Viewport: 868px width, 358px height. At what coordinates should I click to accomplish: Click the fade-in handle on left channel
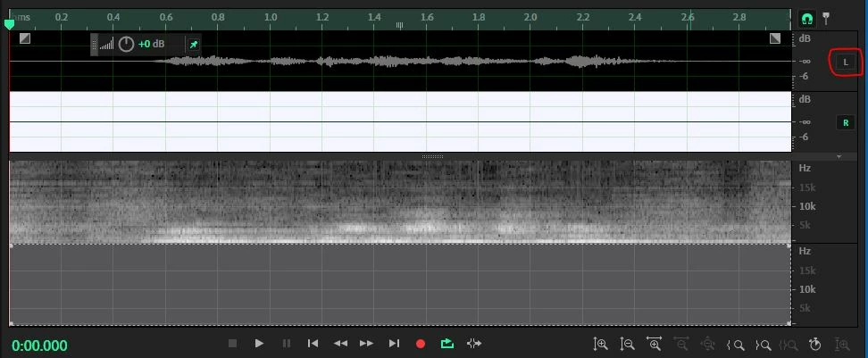pos(25,38)
